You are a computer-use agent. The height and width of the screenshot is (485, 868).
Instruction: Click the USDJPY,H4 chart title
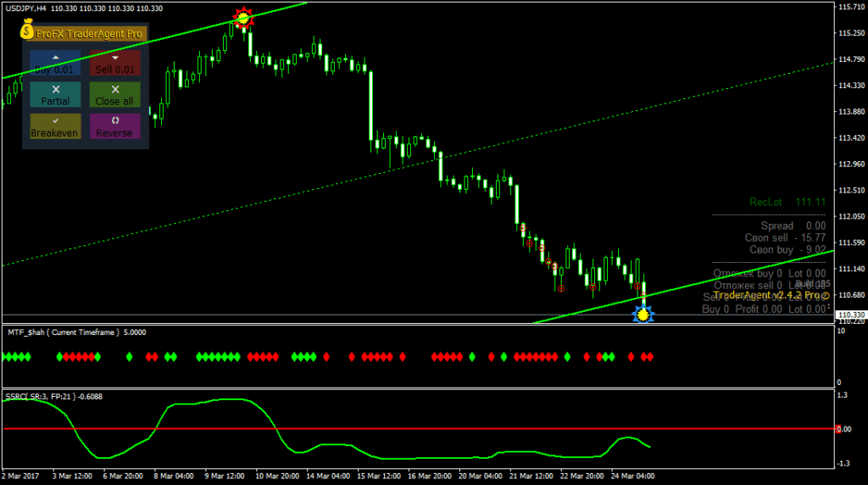[x=26, y=8]
